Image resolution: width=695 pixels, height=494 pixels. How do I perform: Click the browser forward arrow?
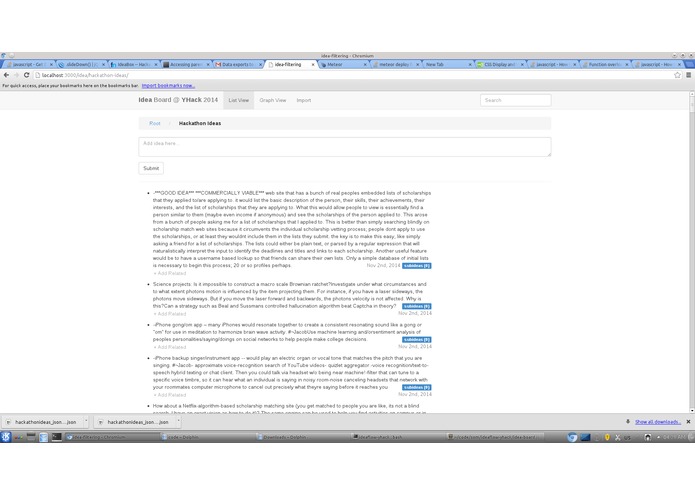tap(16, 75)
